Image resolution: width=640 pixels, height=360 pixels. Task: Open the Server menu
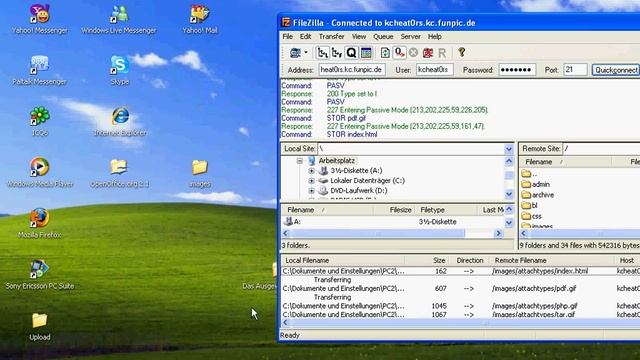tap(410, 37)
